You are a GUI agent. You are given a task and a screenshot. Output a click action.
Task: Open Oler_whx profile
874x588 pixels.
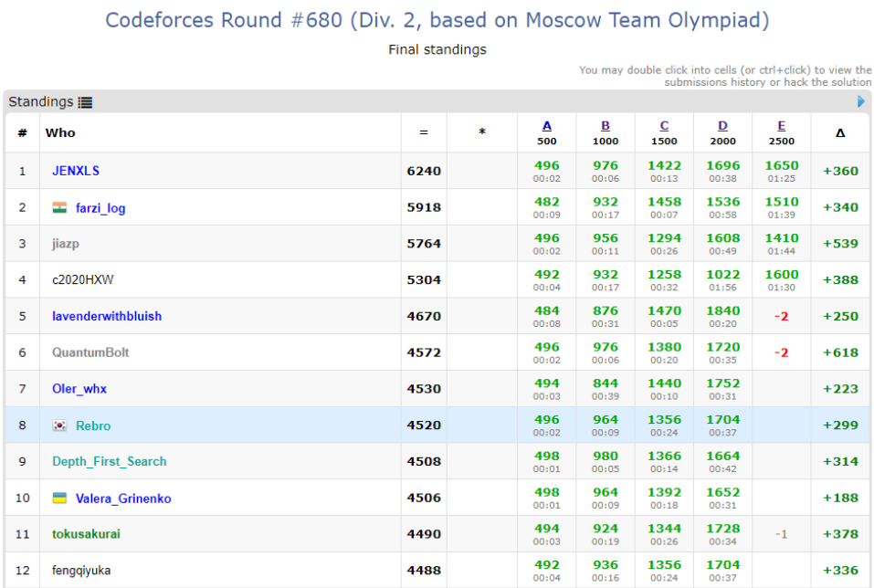pos(79,388)
